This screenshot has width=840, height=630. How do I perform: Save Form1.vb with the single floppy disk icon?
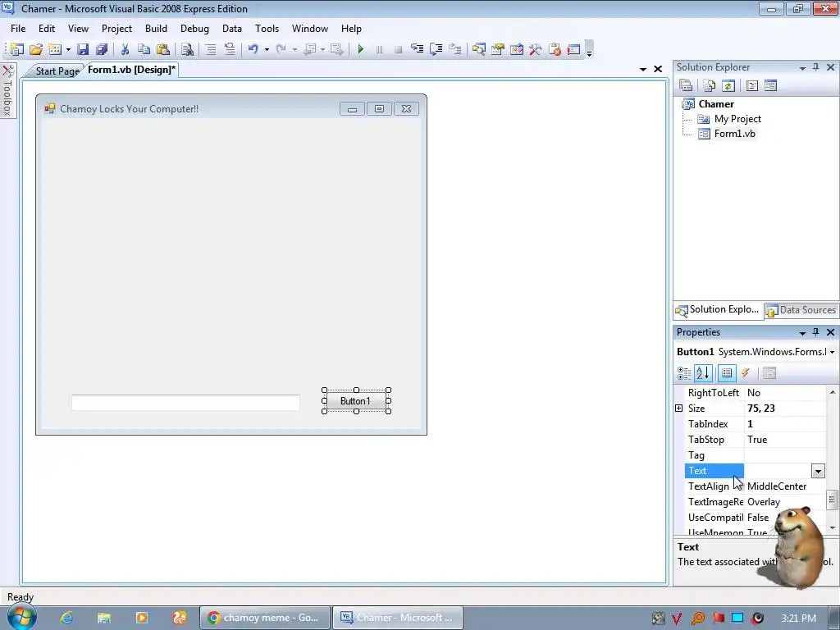[x=83, y=49]
